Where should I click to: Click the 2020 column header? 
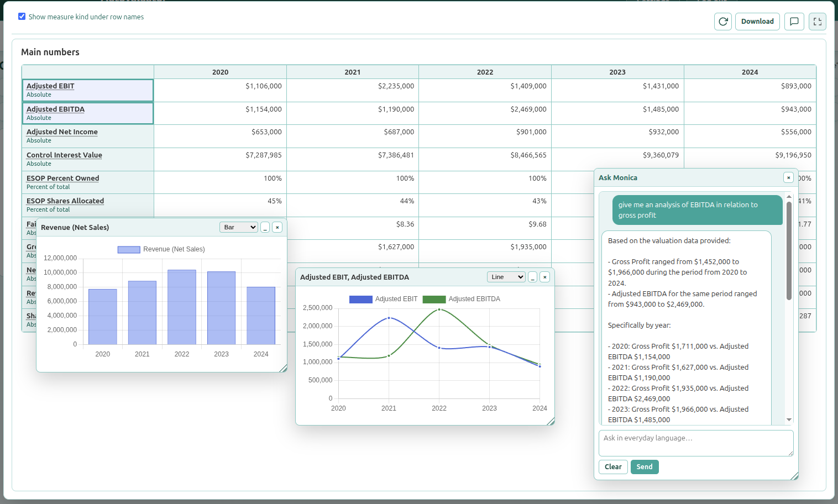click(220, 72)
